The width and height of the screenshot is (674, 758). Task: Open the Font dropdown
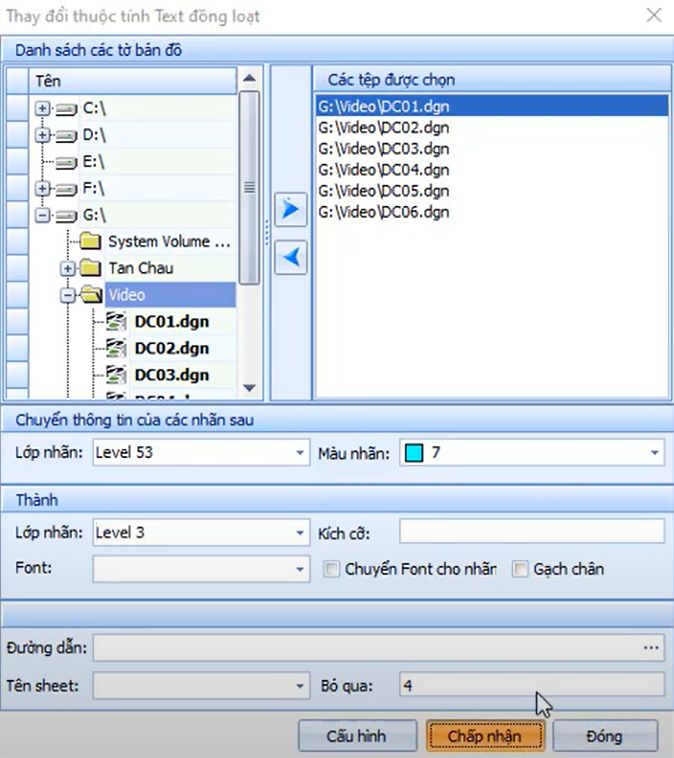click(300, 569)
